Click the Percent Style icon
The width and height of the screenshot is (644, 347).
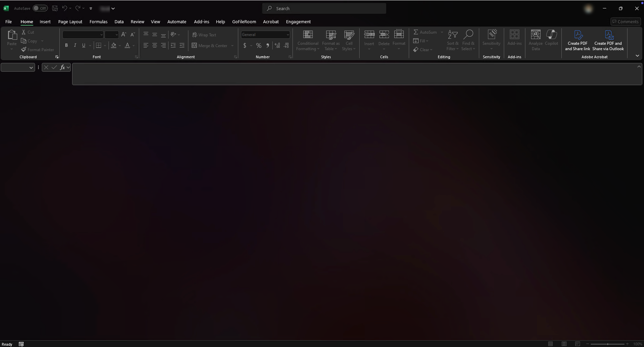258,45
